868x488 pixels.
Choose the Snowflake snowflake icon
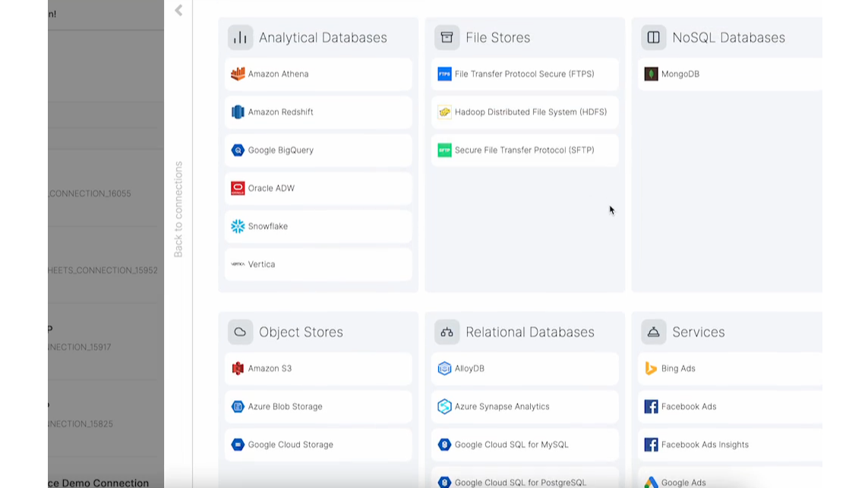tap(238, 226)
